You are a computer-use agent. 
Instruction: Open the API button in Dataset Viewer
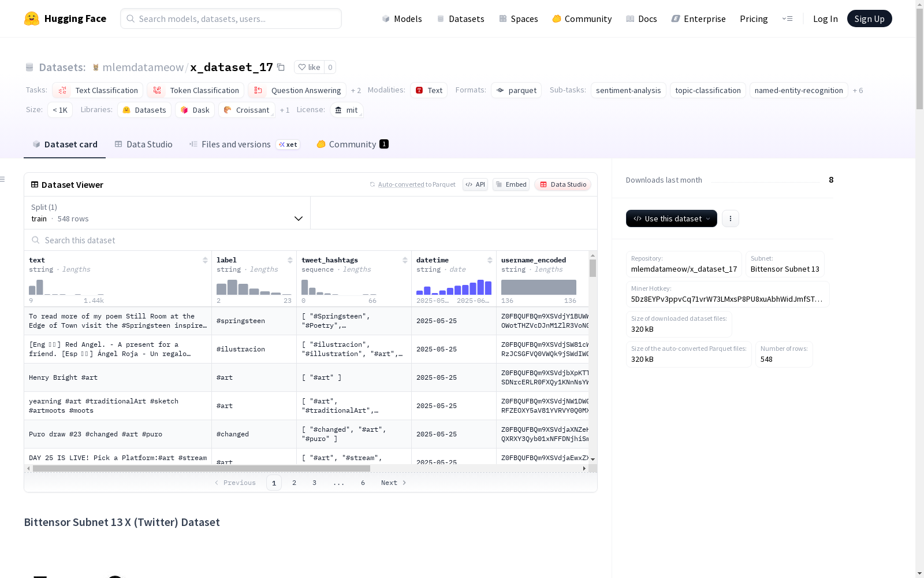point(475,184)
